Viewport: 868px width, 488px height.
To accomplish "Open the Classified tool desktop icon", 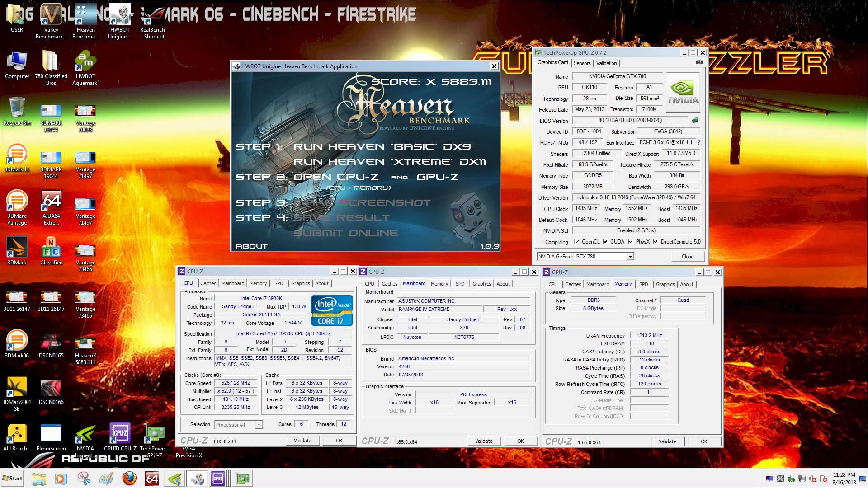I will [x=51, y=251].
